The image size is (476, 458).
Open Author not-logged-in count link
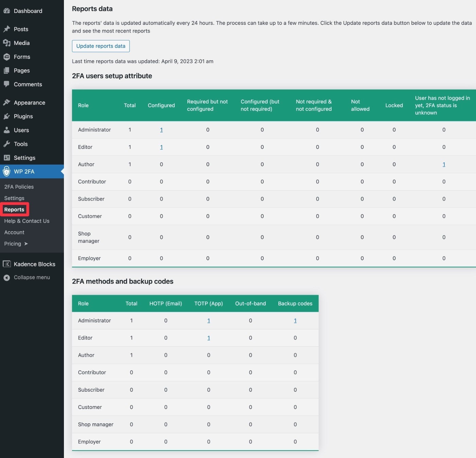point(444,164)
